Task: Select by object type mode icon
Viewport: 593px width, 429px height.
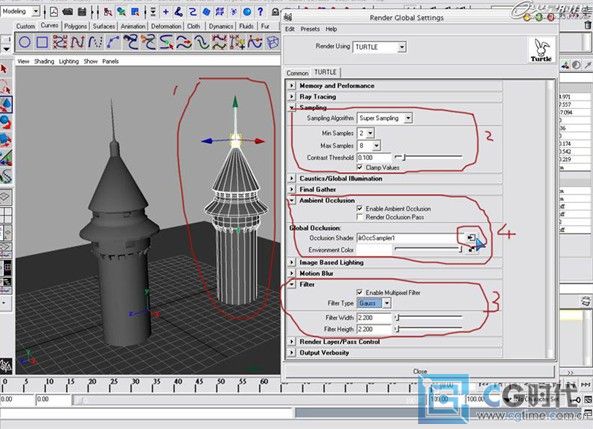Action: pyautogui.click(x=121, y=12)
